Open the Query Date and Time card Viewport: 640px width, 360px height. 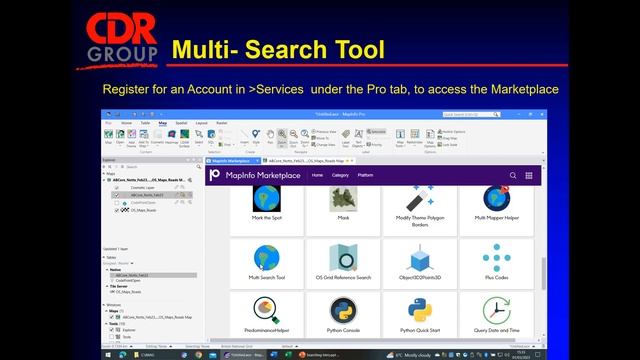tap(497, 315)
